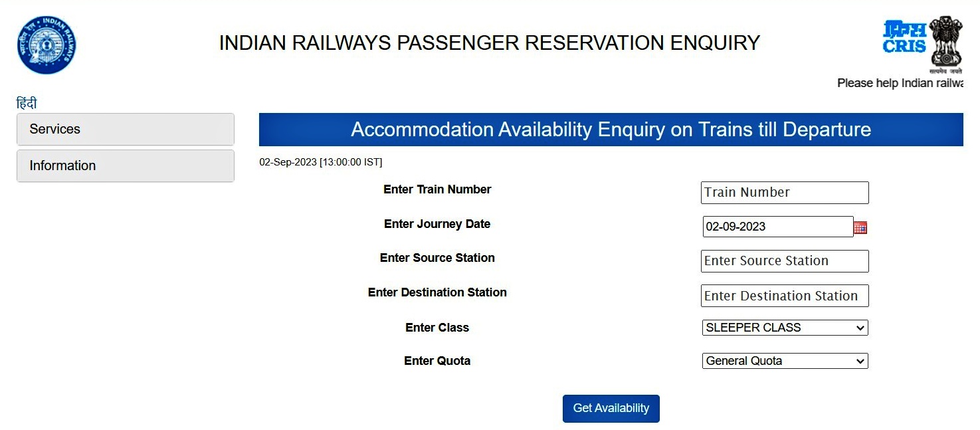
Task: Click the Enter Destination Station text box
Action: pyautogui.click(x=784, y=296)
